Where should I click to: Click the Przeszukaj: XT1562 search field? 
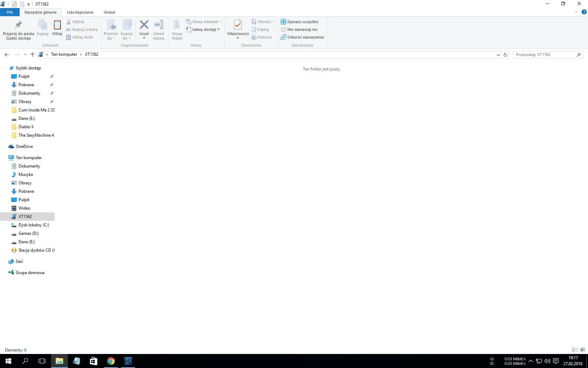tap(544, 55)
